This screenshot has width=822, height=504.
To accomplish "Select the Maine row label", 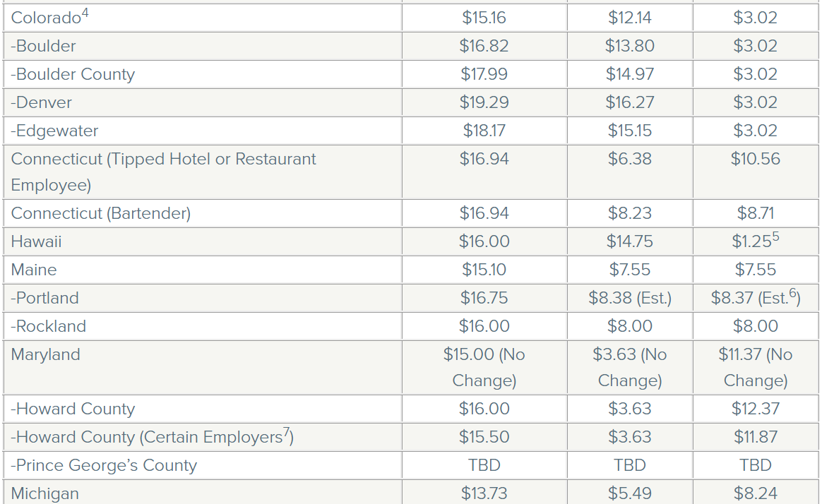I will point(34,270).
